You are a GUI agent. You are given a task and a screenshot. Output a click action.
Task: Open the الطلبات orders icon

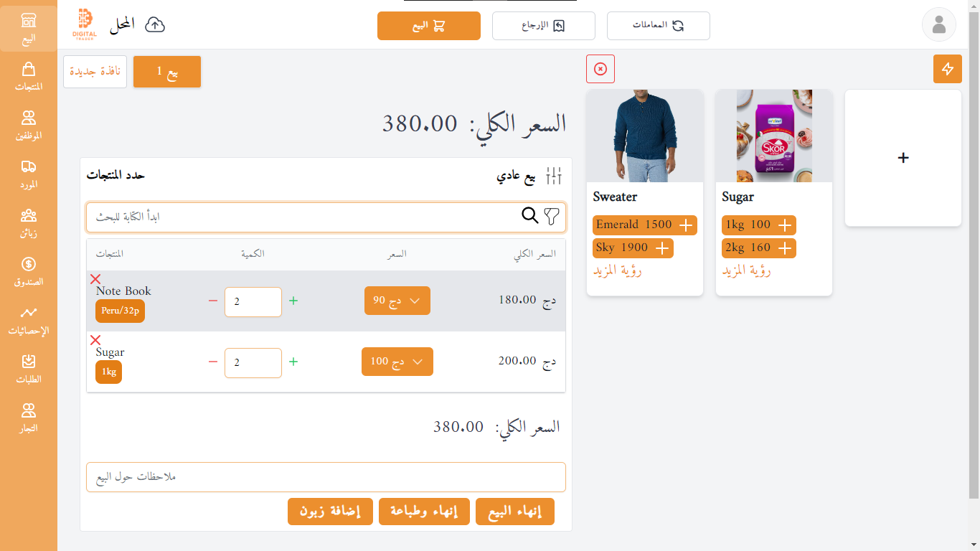point(29,368)
